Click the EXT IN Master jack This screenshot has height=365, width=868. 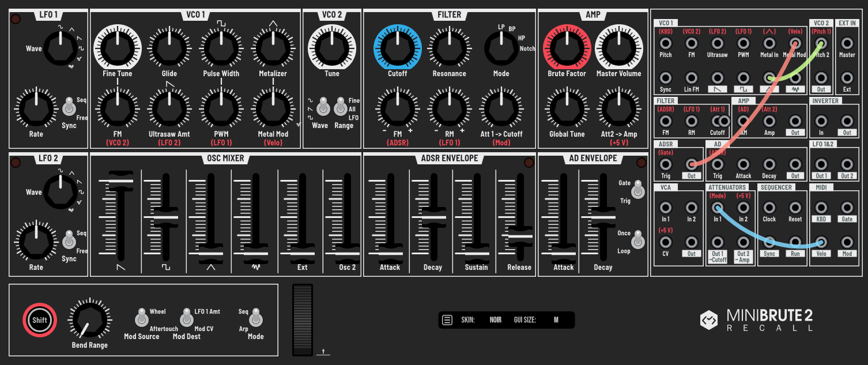pyautogui.click(x=847, y=44)
